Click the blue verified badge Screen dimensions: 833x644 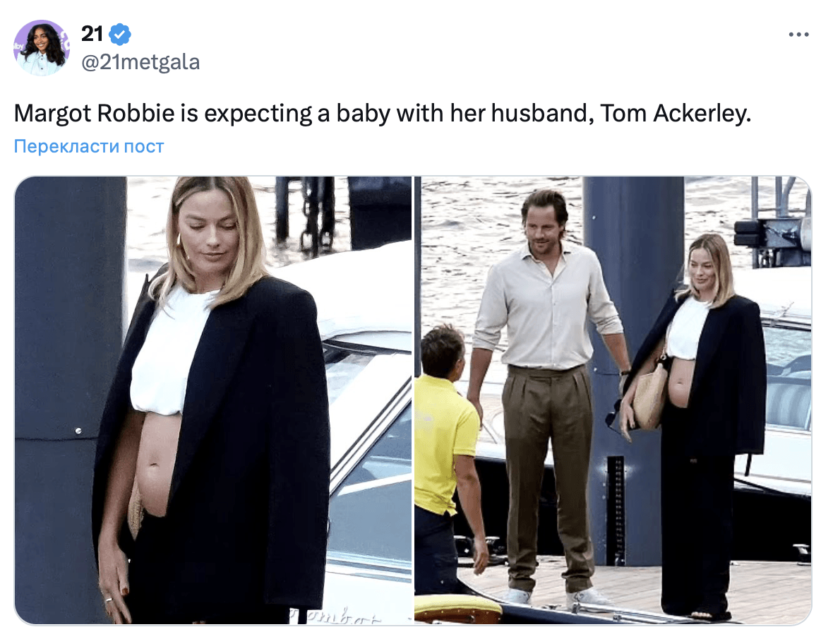coord(120,35)
